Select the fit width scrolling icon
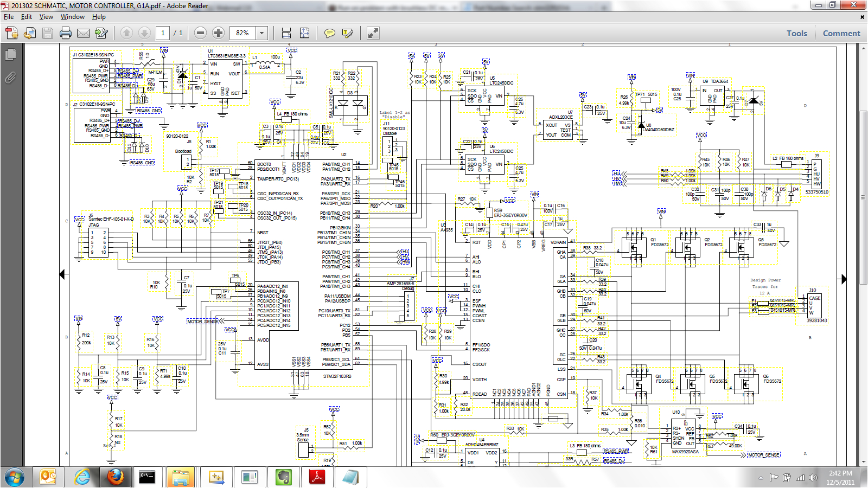This screenshot has height=488, width=868. pyautogui.click(x=286, y=33)
